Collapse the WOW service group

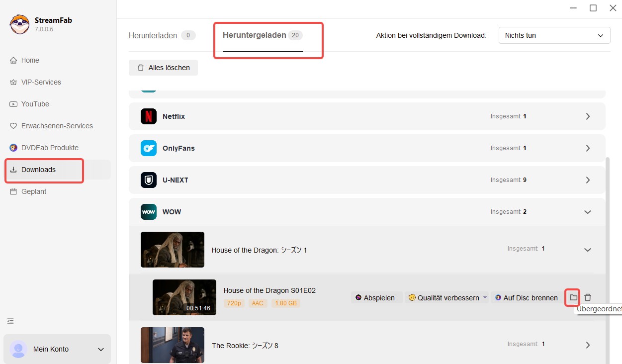click(x=587, y=211)
